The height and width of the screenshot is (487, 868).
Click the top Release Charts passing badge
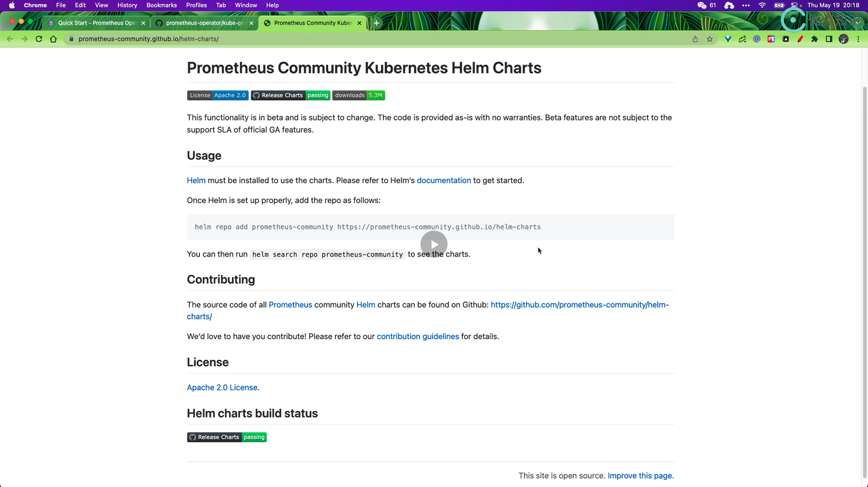(291, 95)
